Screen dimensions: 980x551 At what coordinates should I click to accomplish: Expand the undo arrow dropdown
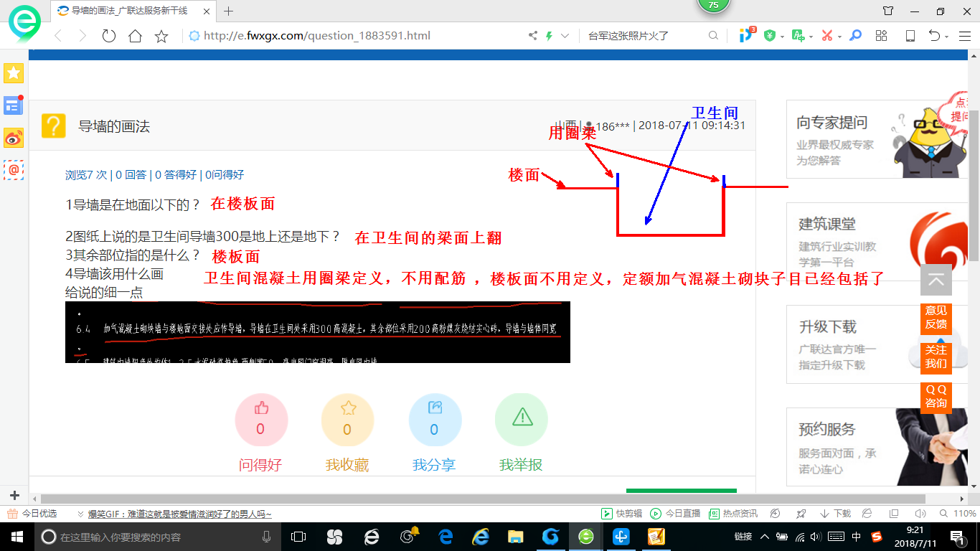[x=946, y=37]
